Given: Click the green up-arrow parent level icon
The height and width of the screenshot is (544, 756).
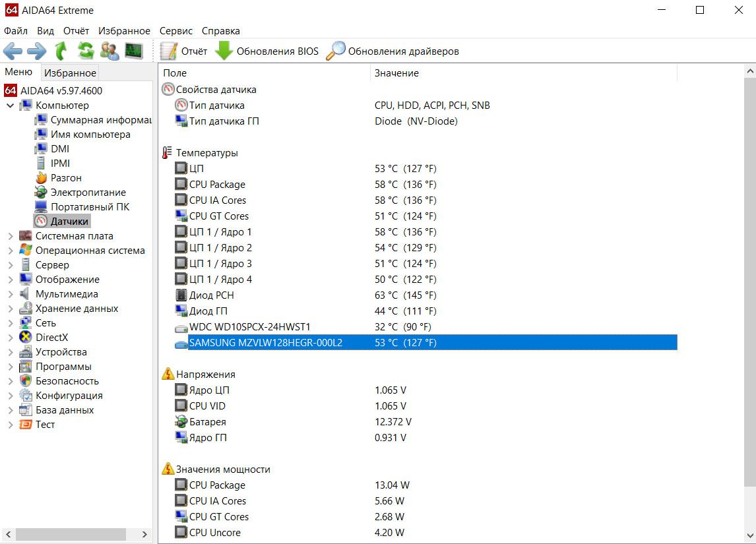Looking at the screenshot, I should (61, 51).
